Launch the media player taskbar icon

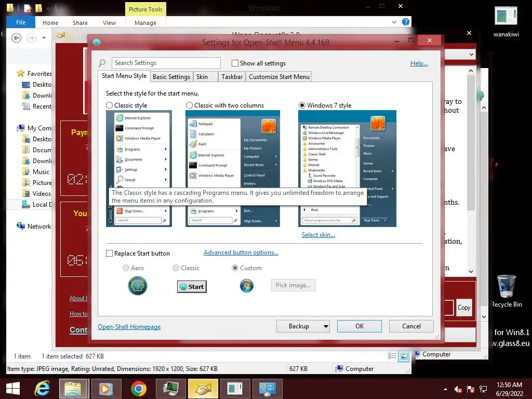105,389
